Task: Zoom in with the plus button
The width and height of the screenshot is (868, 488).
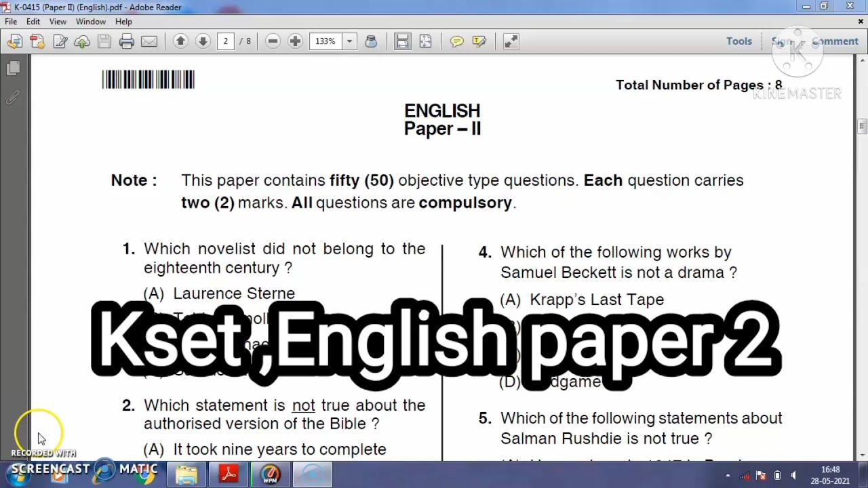Action: (295, 41)
